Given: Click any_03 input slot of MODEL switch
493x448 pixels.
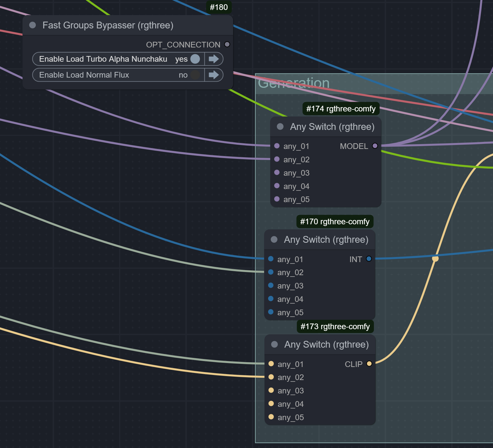Looking at the screenshot, I should point(277,172).
